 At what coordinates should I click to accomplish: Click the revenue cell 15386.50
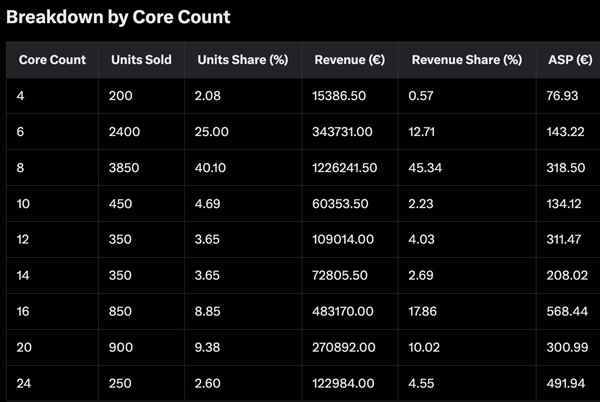tap(340, 95)
